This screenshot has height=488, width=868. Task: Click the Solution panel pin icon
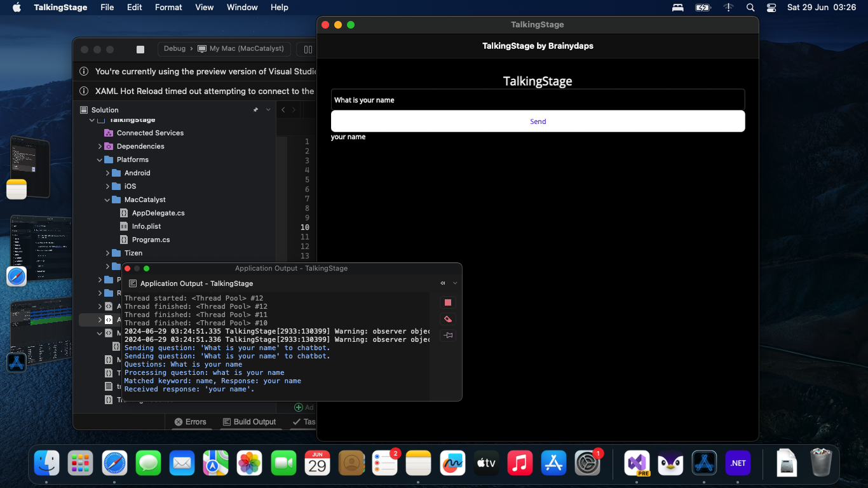click(x=255, y=110)
